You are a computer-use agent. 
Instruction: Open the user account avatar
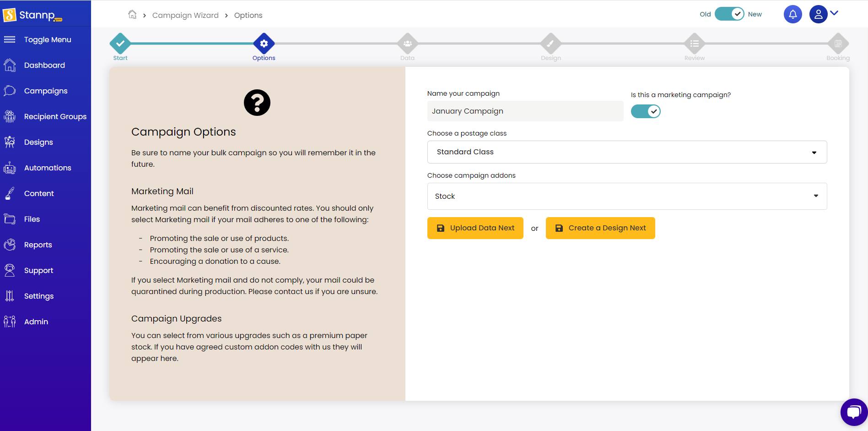(819, 14)
